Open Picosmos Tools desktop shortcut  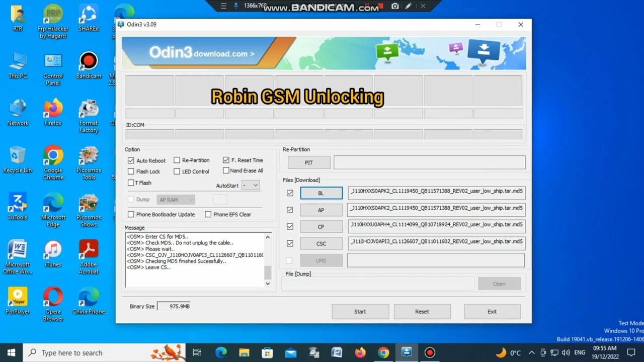89,163
